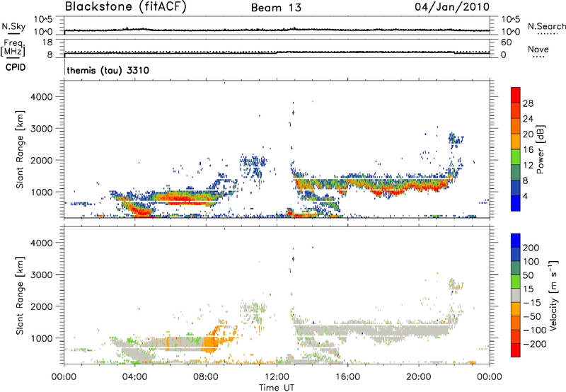Viewport: 566px width, 392px height.
Task: Pick the light green 12–16 dB Power colorbar segment
Action: pos(516,157)
